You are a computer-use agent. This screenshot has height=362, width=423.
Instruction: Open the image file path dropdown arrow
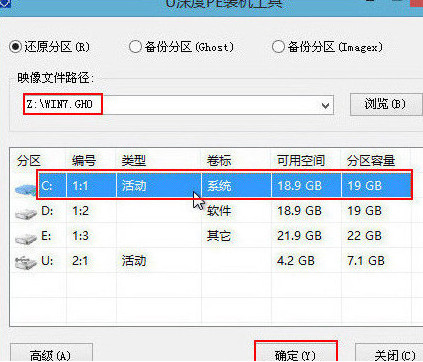point(325,106)
